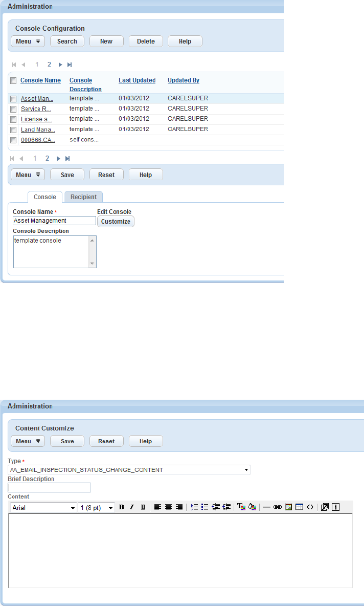Click the Customize button under Edit Console

point(116,222)
